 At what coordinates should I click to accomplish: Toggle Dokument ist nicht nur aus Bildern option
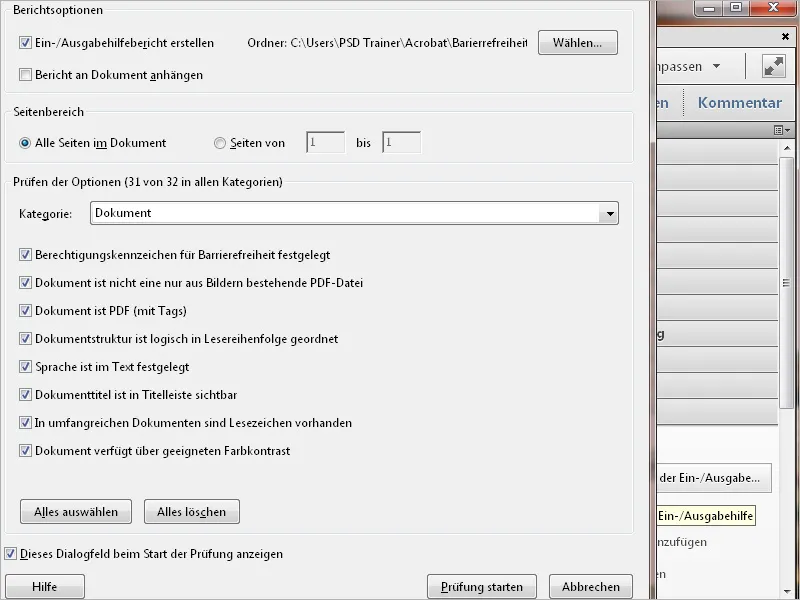coord(25,283)
